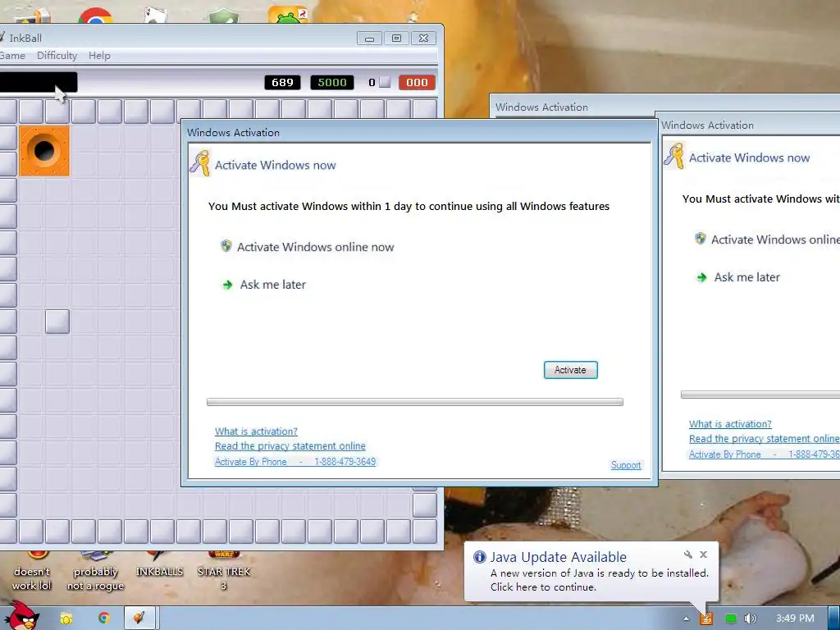The width and height of the screenshot is (840, 630).
Task: Click the Windows Activation title of rear window
Action: 541,107
